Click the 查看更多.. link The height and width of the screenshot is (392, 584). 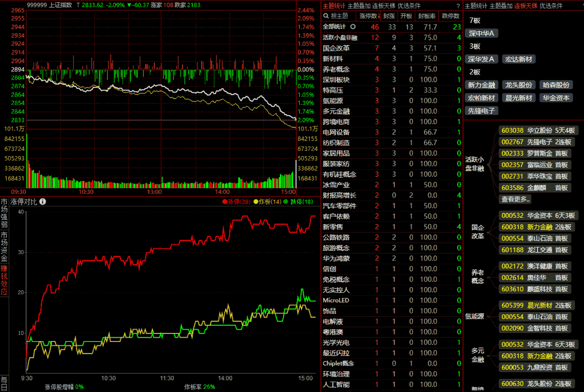click(x=516, y=199)
